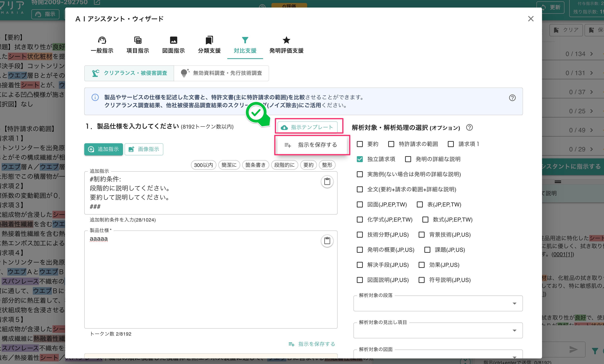
Task: Switch to 分類支援 tab
Action: [x=209, y=45]
